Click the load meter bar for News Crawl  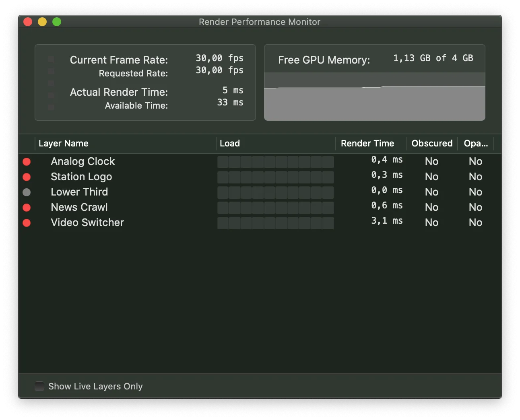275,208
